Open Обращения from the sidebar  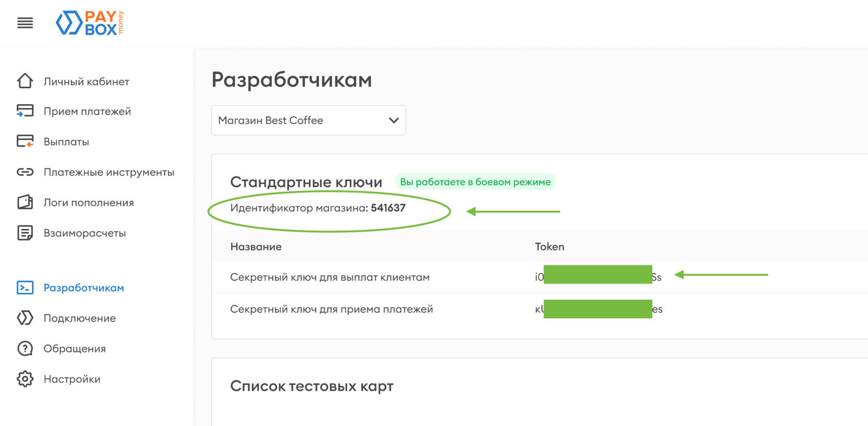click(74, 349)
